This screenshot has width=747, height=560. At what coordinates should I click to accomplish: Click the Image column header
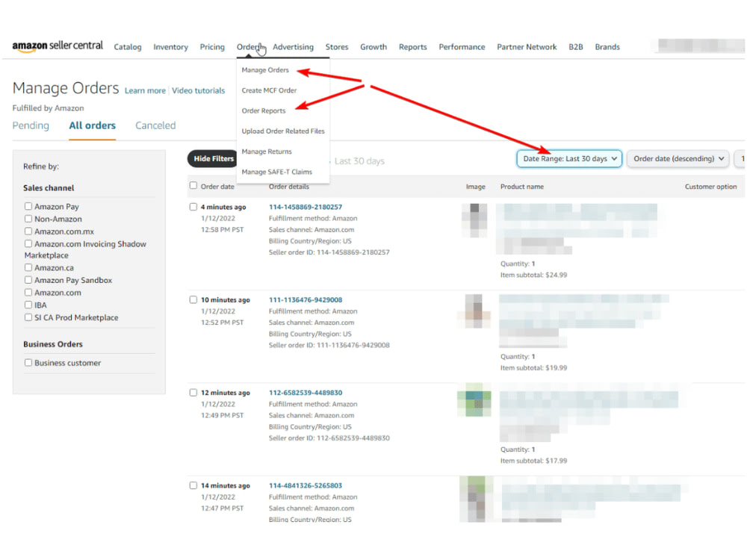(475, 187)
